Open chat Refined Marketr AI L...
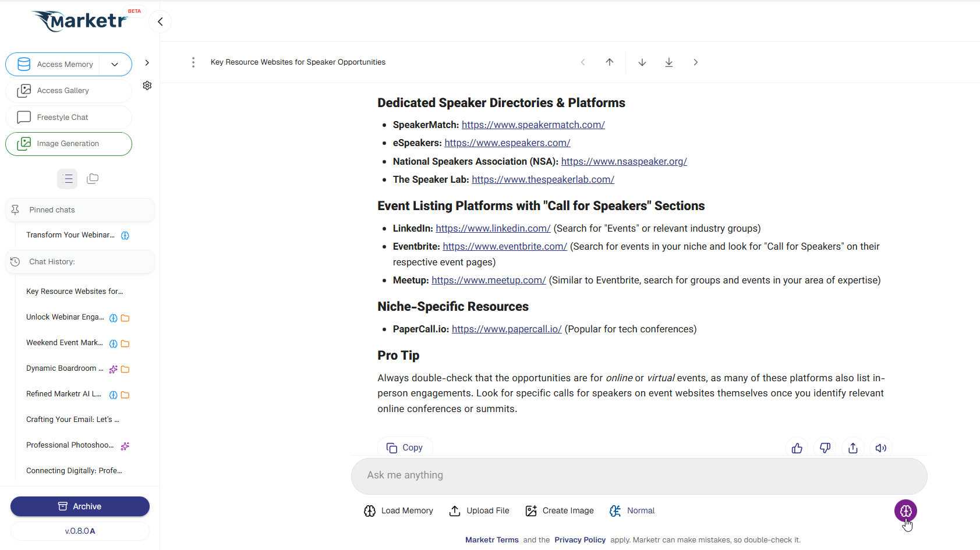This screenshot has width=980, height=550. pos(63,394)
